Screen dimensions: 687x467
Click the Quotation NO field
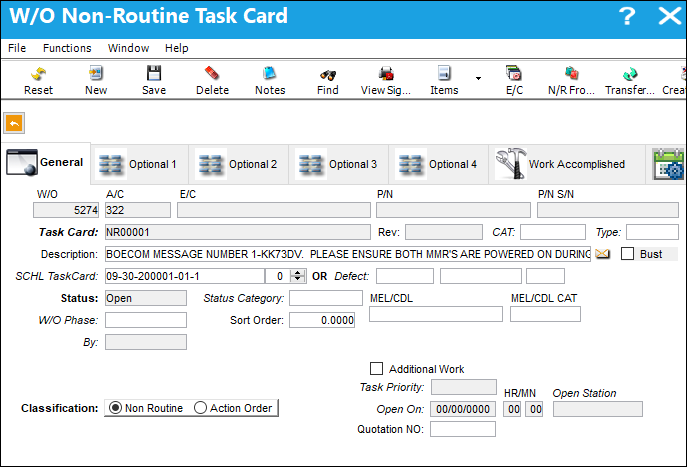463,429
